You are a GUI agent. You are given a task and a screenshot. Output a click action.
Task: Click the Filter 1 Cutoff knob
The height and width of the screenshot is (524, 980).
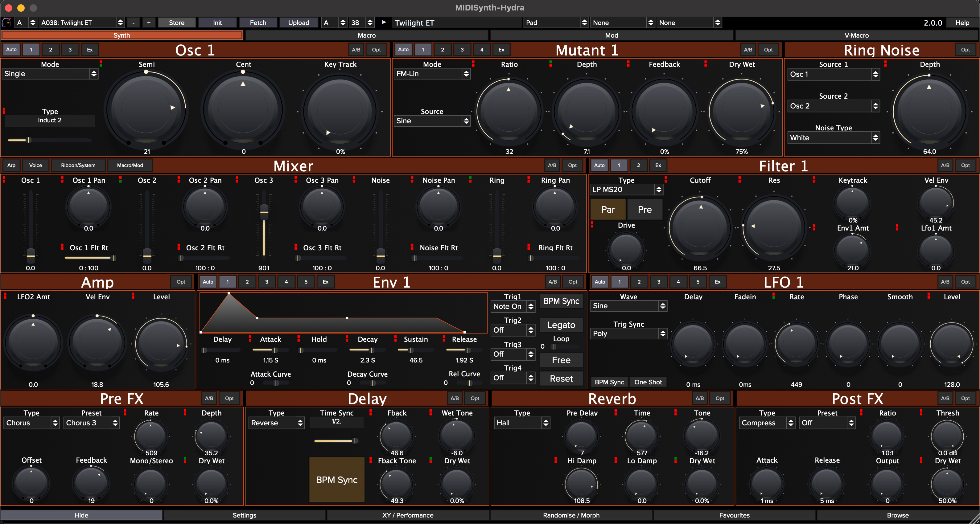pos(700,228)
